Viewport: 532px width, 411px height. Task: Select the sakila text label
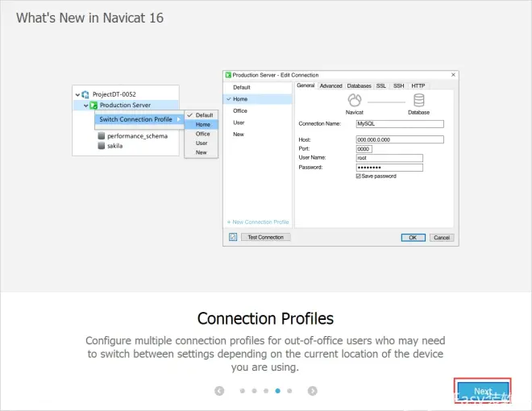[x=115, y=146]
